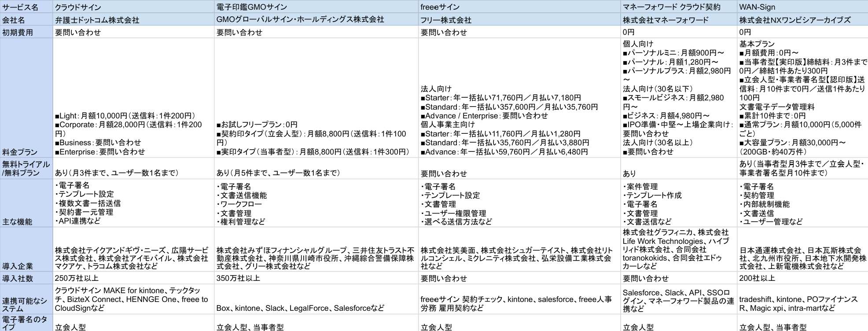868x331 pixels.
Task: Click the 日本通運株式会社 client companies cell
Action: click(x=802, y=249)
